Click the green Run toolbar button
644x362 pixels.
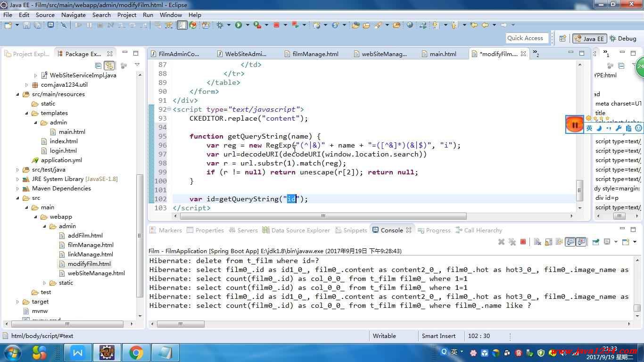coord(239,25)
